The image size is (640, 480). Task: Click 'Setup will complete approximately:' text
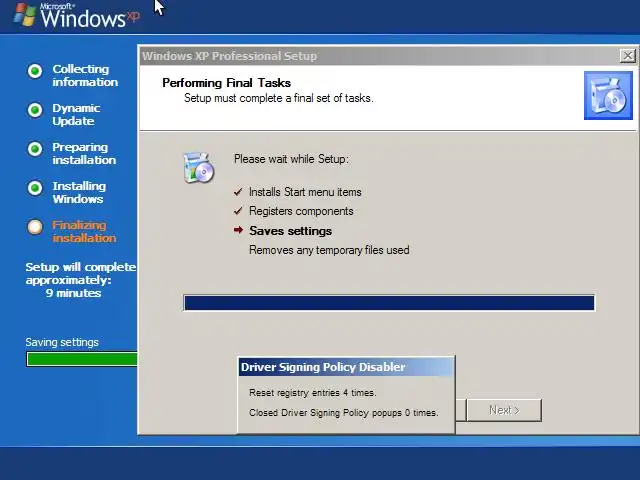(x=80, y=273)
